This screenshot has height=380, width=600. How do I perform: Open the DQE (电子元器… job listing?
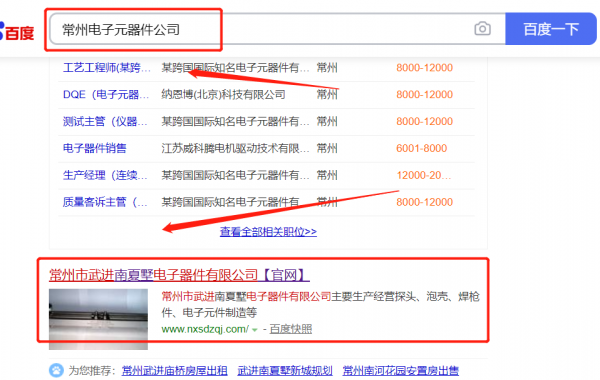[106, 95]
